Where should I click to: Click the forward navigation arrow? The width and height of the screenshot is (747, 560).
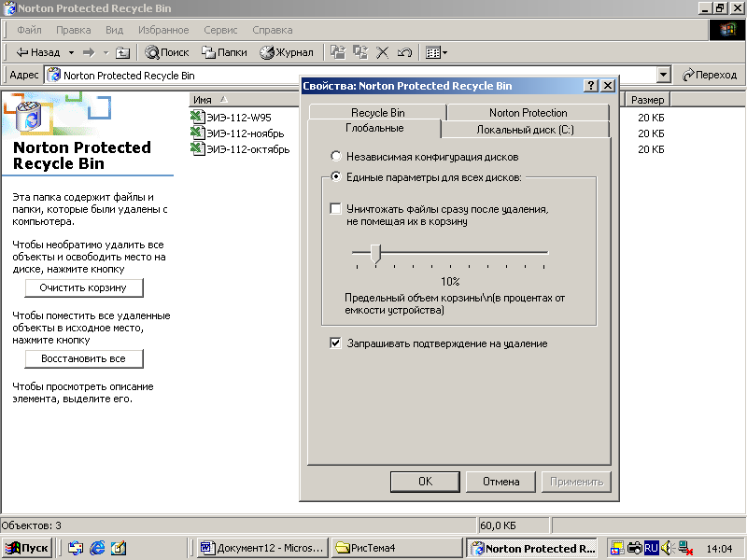click(89, 52)
